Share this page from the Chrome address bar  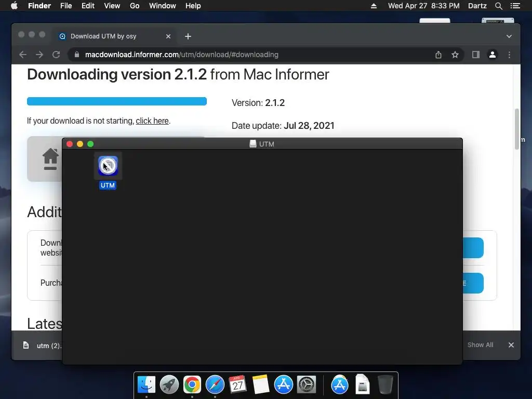pos(438,55)
